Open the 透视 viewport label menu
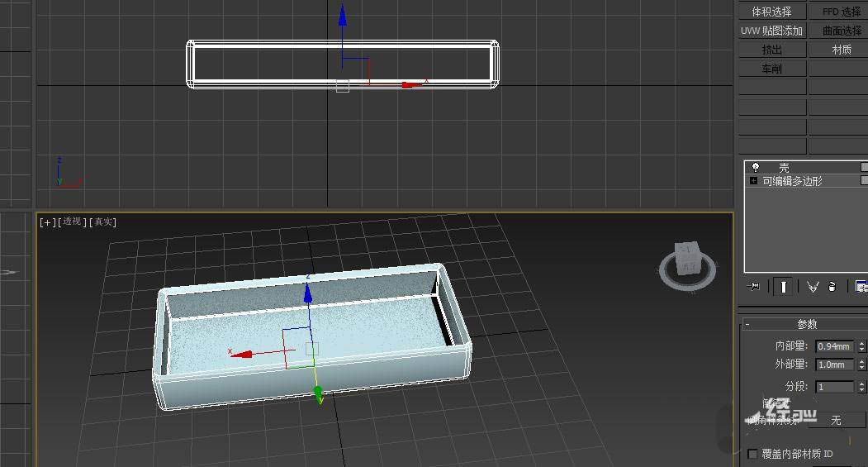 (x=72, y=222)
